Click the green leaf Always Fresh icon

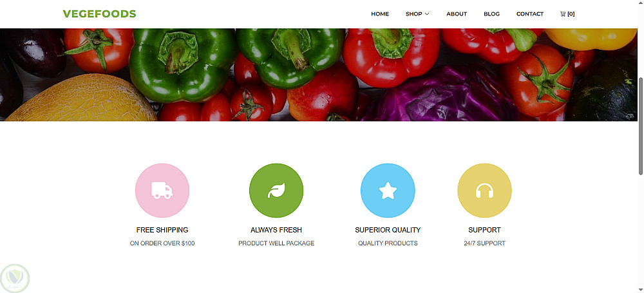point(276,190)
